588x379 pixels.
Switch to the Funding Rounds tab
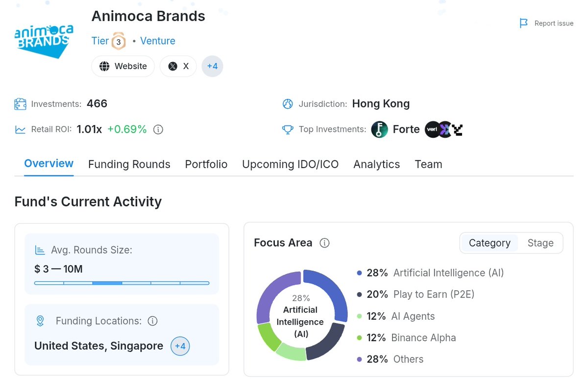pos(129,164)
